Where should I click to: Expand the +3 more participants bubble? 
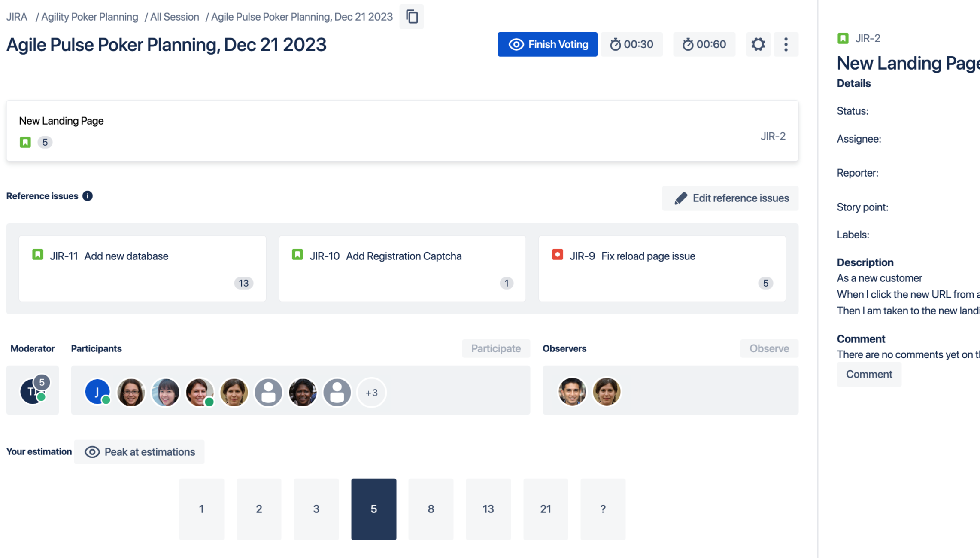(371, 392)
